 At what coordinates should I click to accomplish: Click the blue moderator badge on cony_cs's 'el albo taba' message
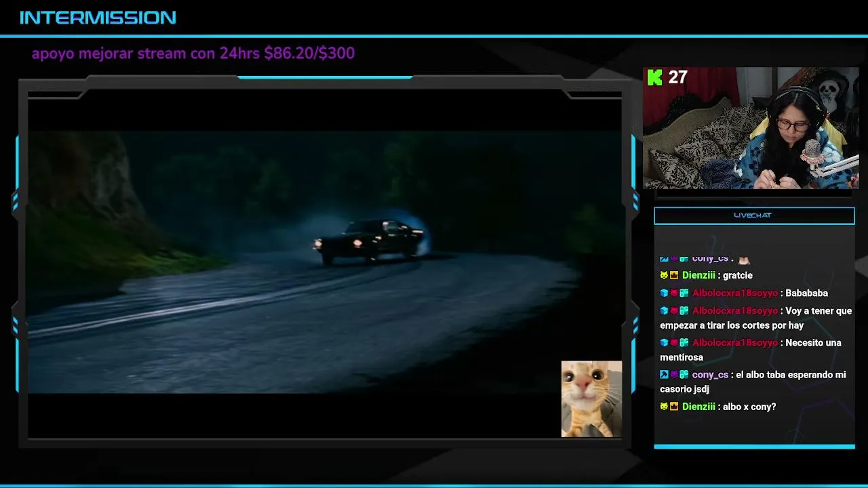pyautogui.click(x=664, y=374)
